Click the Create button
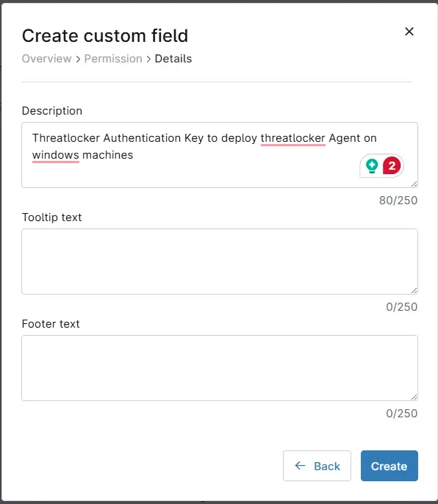Image resolution: width=438 pixels, height=504 pixels. click(x=389, y=466)
